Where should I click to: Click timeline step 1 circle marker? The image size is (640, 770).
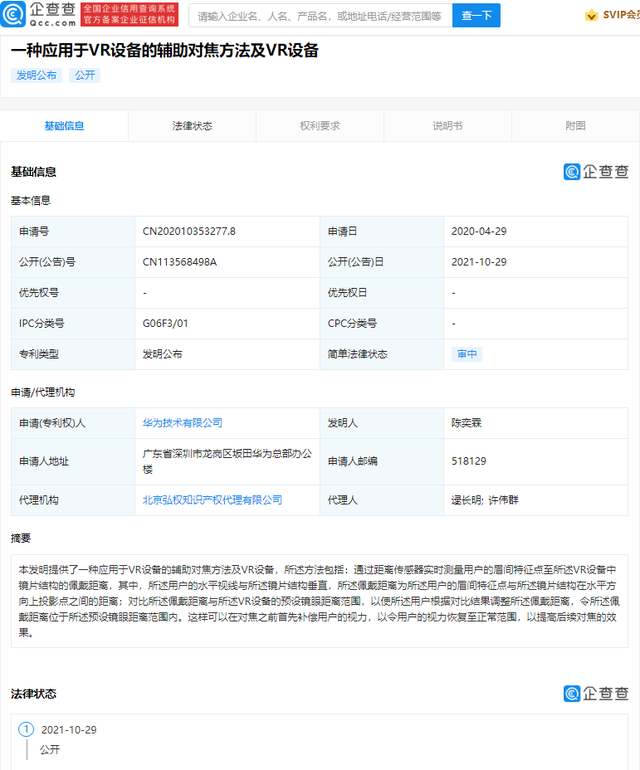point(26,729)
